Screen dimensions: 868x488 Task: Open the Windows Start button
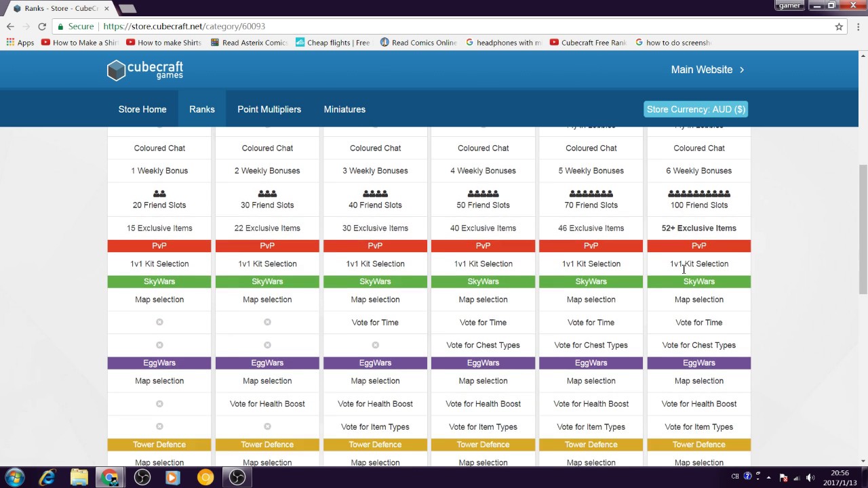(x=15, y=477)
